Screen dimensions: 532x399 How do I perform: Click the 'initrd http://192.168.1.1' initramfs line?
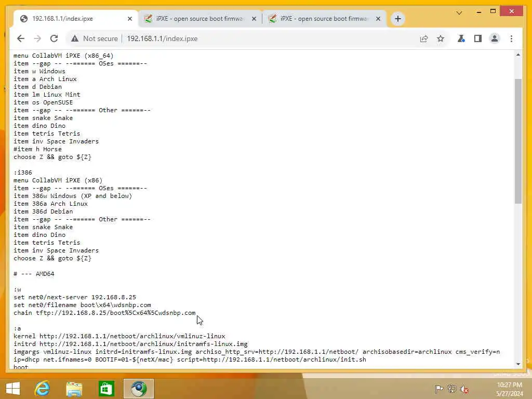coord(130,344)
